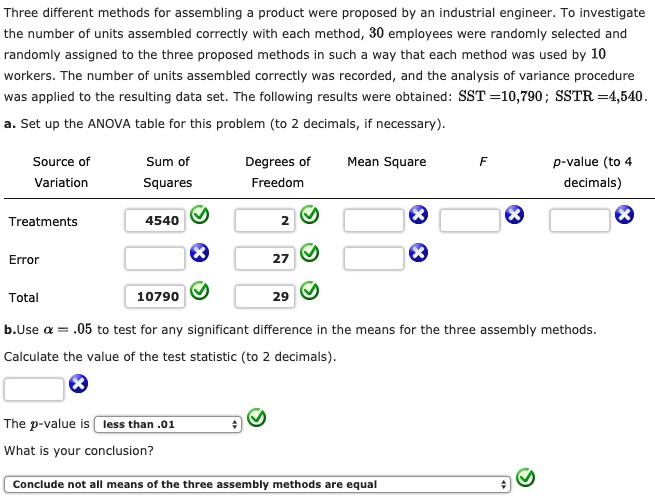Screen dimensions: 655x503
Task: Click Total sum of squares field showing 10790
Action: [x=155, y=297]
